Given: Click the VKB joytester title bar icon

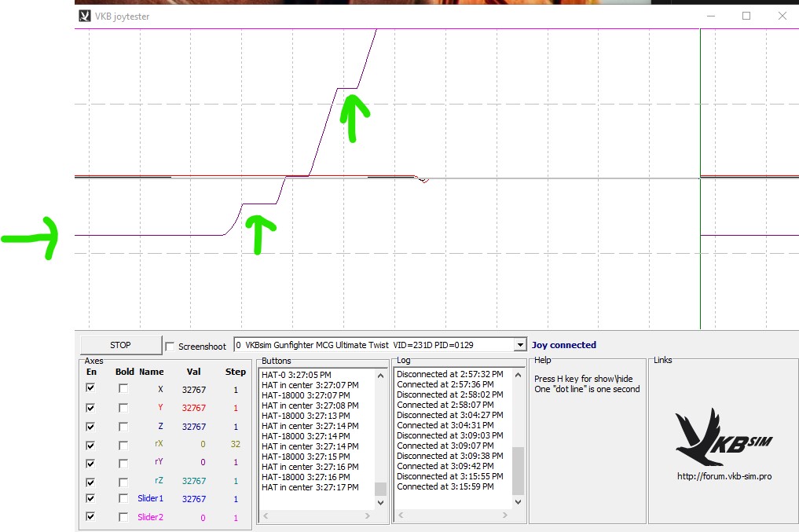Looking at the screenshot, I should point(85,17).
